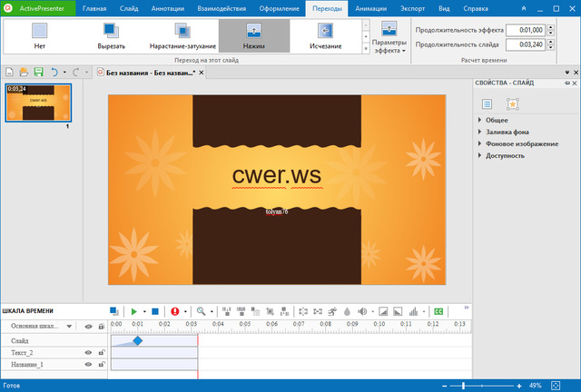
Task: Apply the Исчезание transition effect
Action: pos(324,35)
